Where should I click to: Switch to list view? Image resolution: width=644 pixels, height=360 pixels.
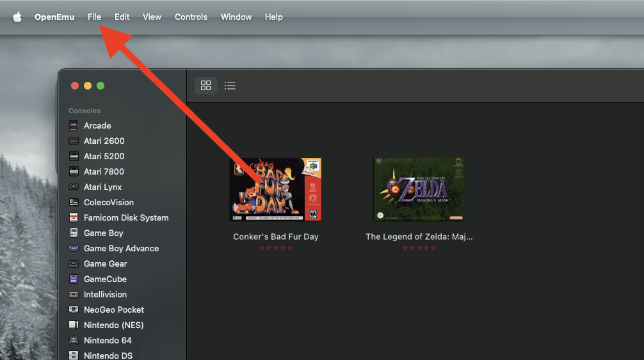tap(230, 85)
